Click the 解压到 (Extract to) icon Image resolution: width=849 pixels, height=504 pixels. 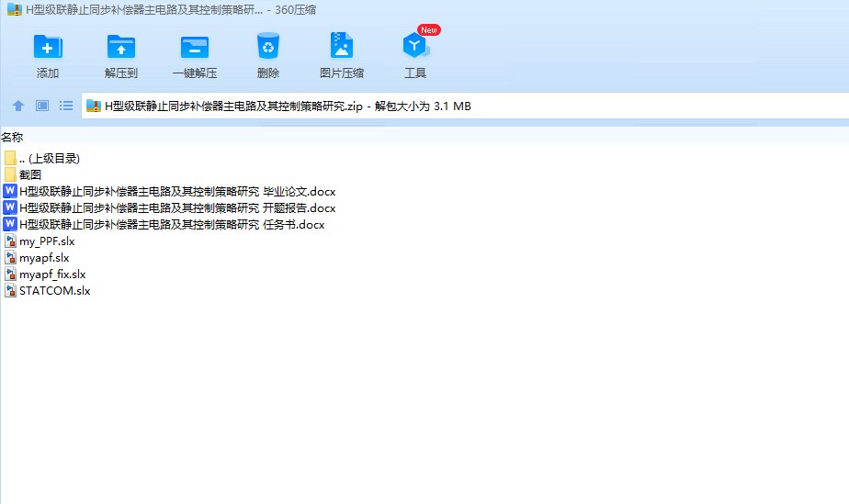[121, 47]
